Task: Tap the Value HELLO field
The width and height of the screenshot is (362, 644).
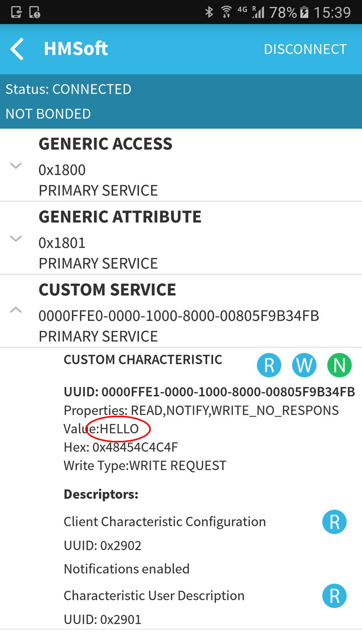Action: (x=101, y=429)
